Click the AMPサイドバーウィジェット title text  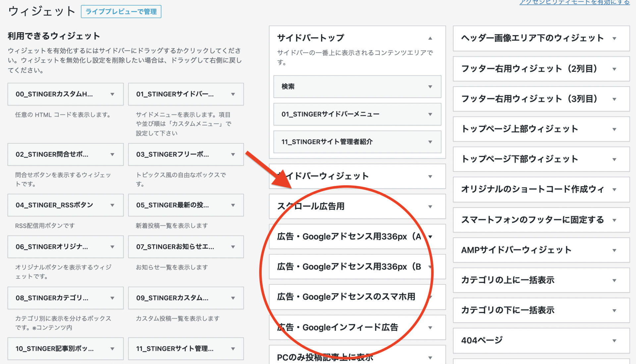516,250
